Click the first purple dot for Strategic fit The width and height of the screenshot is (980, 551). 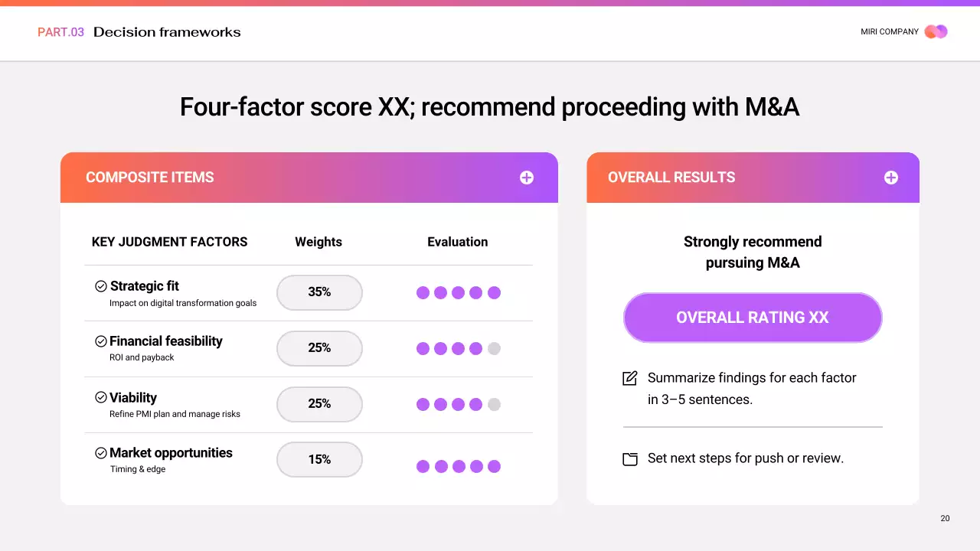pyautogui.click(x=423, y=292)
